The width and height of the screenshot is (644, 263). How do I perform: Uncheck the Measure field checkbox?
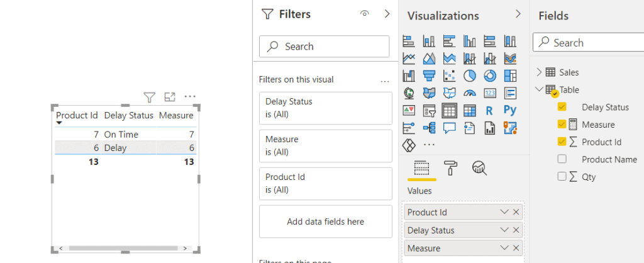(x=562, y=124)
